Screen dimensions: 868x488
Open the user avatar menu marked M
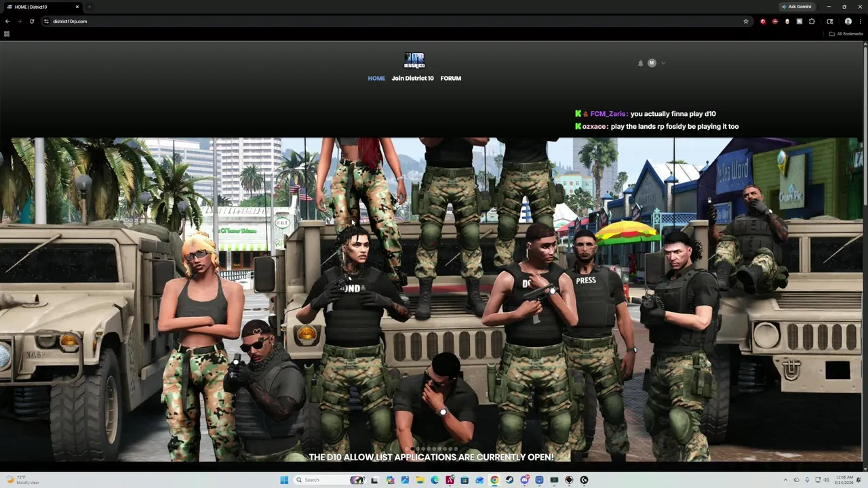coord(652,63)
